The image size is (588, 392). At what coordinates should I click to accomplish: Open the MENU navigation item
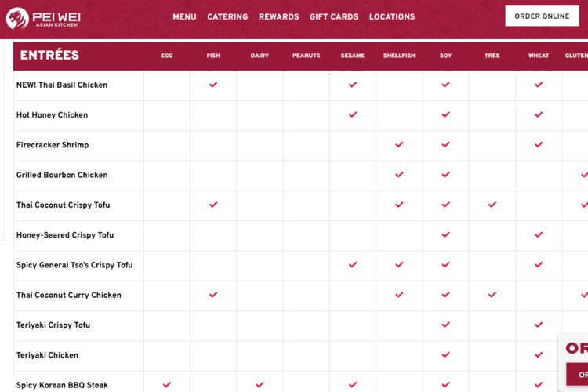click(x=184, y=17)
